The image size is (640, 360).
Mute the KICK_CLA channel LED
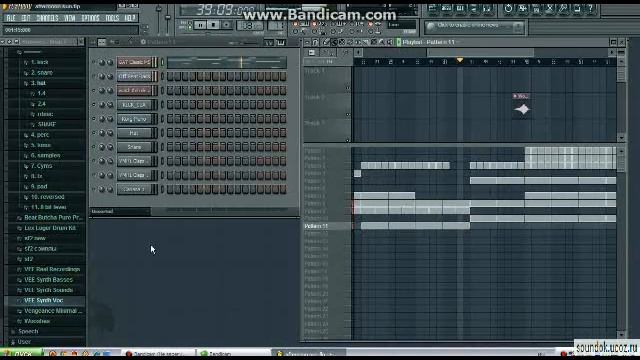[x=94, y=104]
